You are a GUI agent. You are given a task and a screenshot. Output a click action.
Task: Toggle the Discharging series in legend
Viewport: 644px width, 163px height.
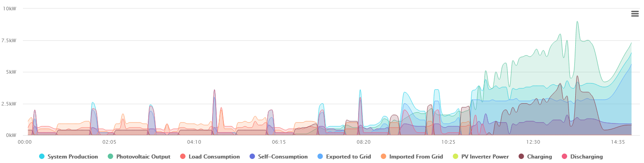click(586, 157)
